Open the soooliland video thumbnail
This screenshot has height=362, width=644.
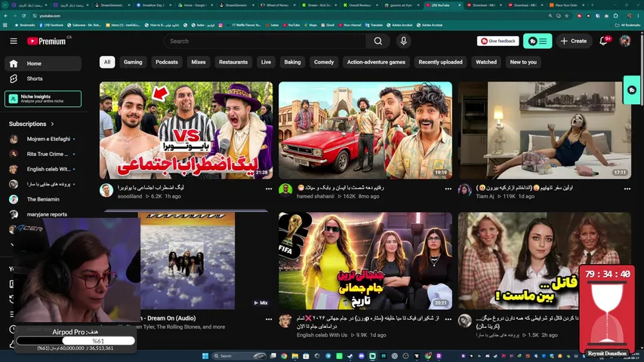point(186,130)
